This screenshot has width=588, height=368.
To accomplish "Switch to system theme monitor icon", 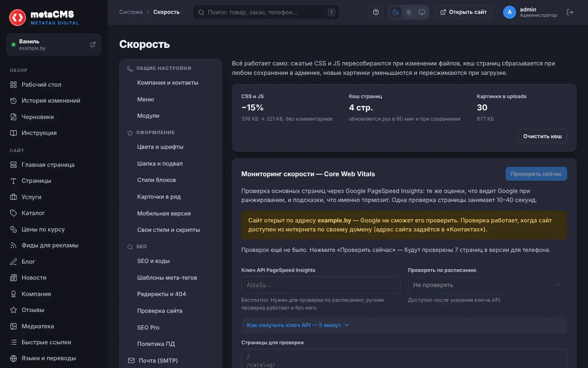I will pyautogui.click(x=422, y=12).
